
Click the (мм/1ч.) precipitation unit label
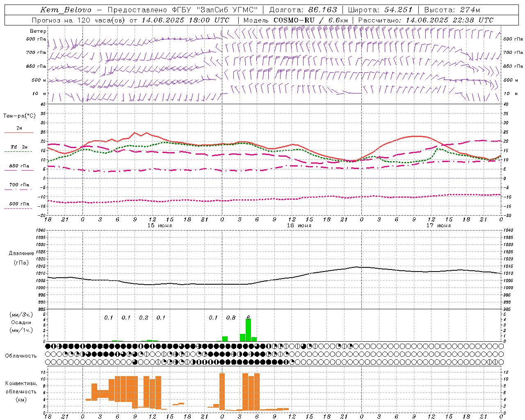tap(21, 330)
